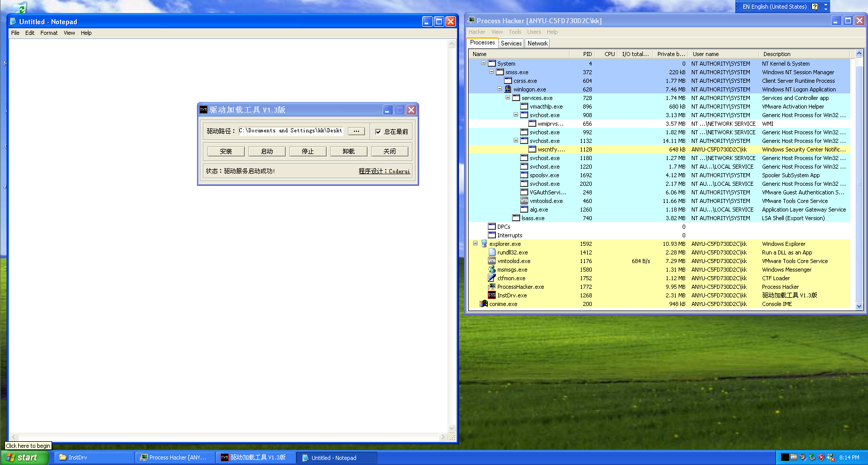Click the 卸载 unload driver button
Viewport: 868px width, 465px height.
click(x=348, y=151)
